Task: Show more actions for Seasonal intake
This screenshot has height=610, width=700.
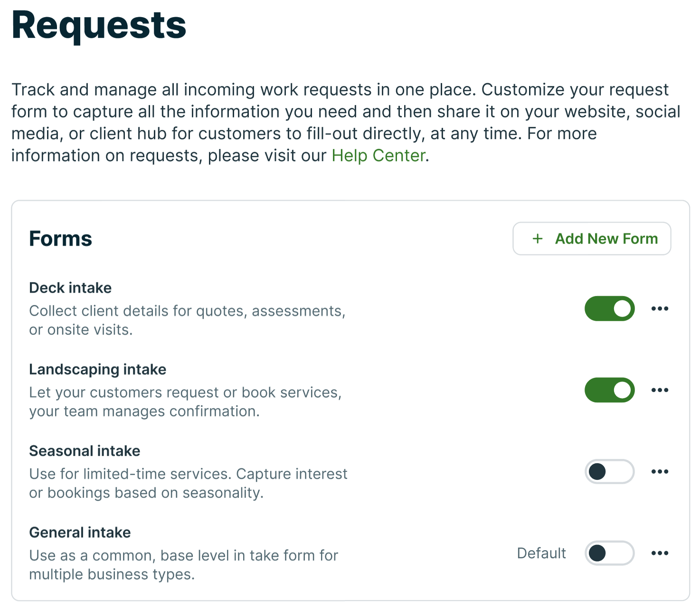Action: tap(660, 472)
